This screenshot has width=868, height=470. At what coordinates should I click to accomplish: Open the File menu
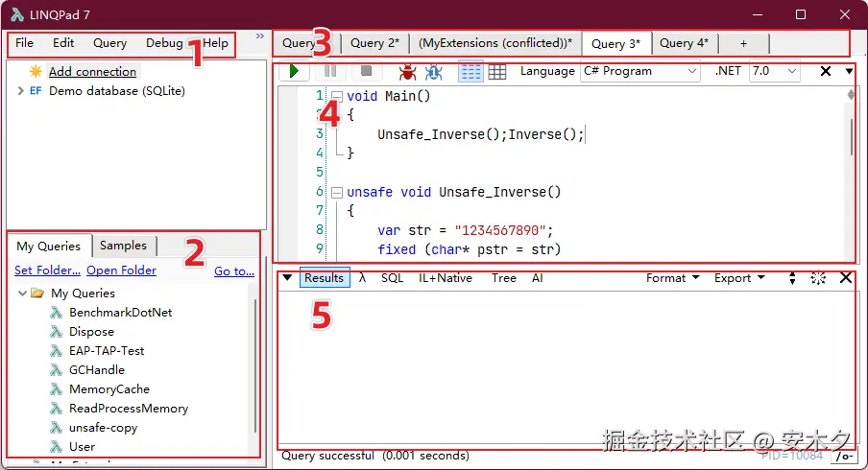coord(24,43)
